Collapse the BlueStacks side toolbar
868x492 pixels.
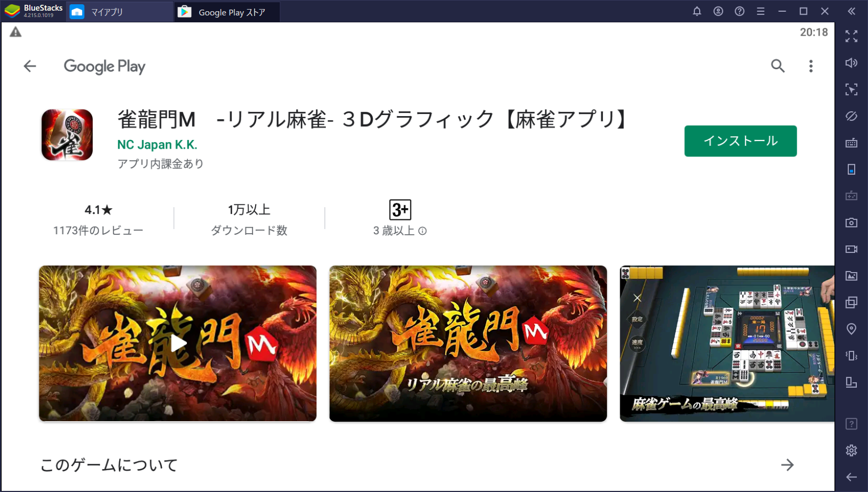click(851, 11)
